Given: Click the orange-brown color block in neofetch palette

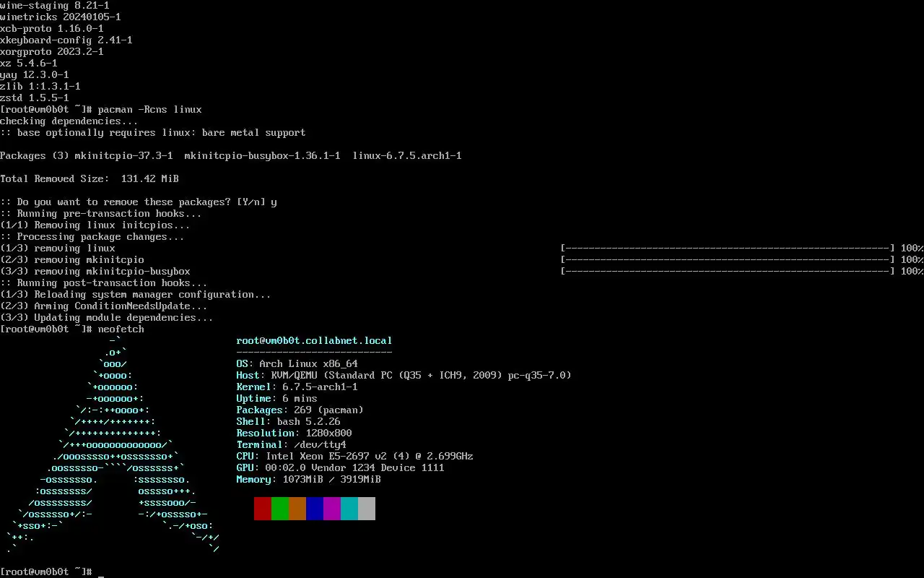Looking at the screenshot, I should [x=297, y=509].
